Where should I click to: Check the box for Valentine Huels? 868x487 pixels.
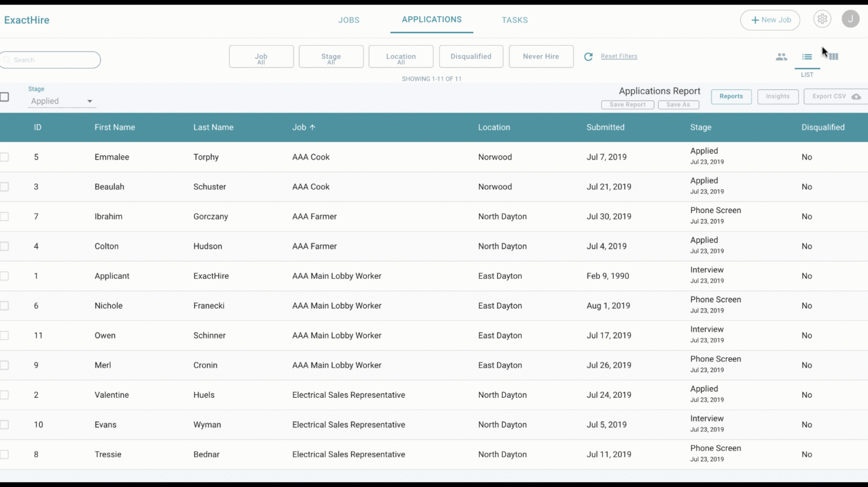click(4, 395)
